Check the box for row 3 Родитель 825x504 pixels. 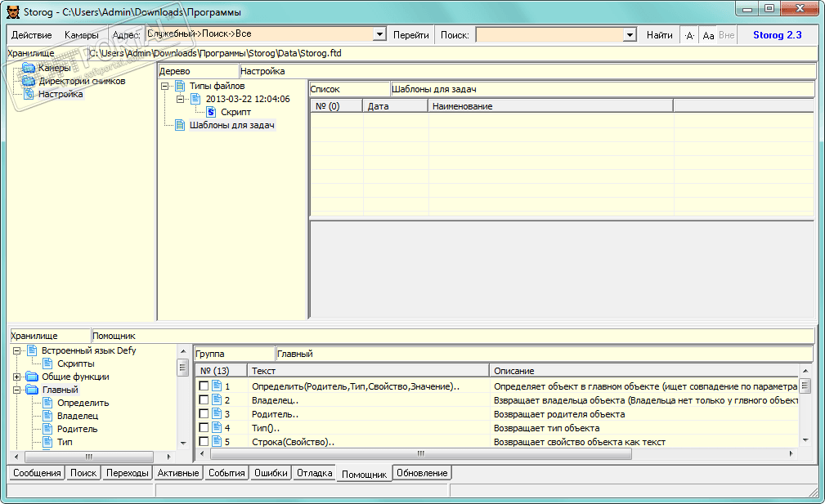[x=204, y=414]
